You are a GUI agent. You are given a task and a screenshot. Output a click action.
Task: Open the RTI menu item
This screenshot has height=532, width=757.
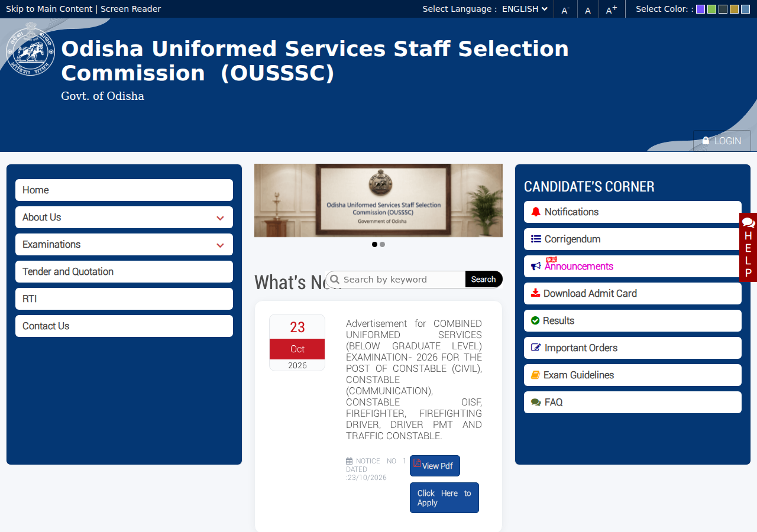124,299
